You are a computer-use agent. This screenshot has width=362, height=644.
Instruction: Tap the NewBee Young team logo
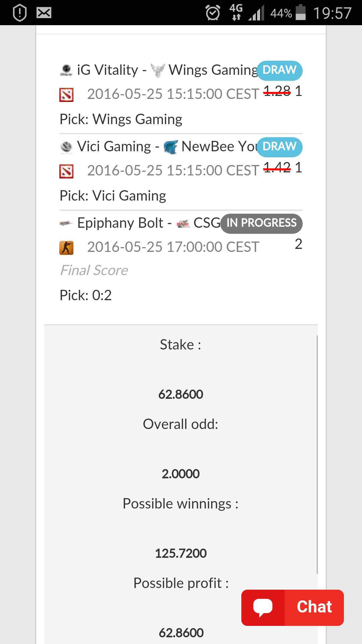[x=171, y=147]
